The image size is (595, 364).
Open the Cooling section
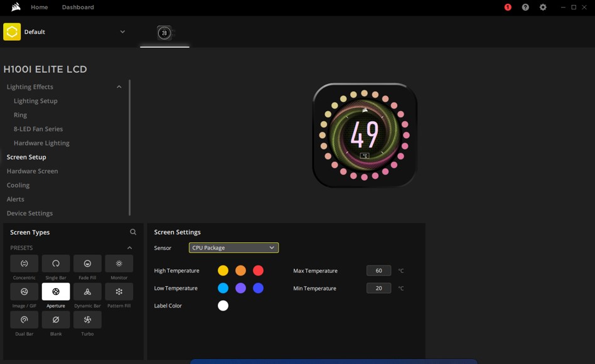click(x=18, y=185)
